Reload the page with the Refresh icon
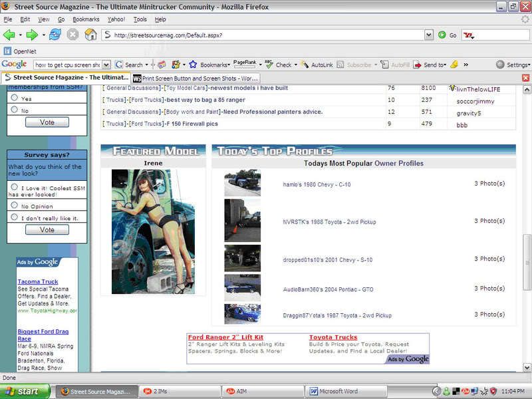Screen dimensions: 532x399 pos(55,35)
